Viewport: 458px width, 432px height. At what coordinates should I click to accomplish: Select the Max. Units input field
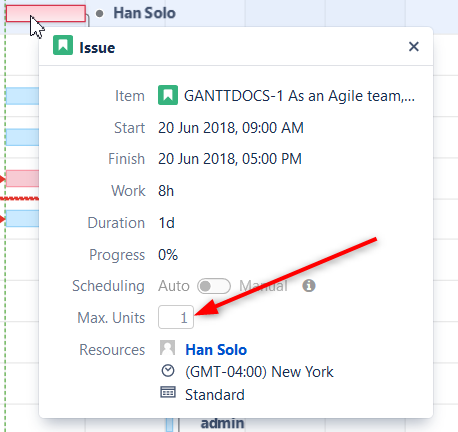[176, 317]
